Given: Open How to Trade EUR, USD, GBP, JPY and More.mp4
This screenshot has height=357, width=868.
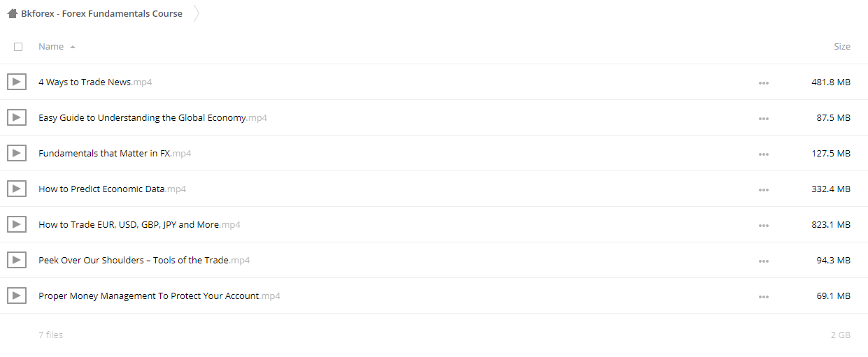Looking at the screenshot, I should [139, 224].
